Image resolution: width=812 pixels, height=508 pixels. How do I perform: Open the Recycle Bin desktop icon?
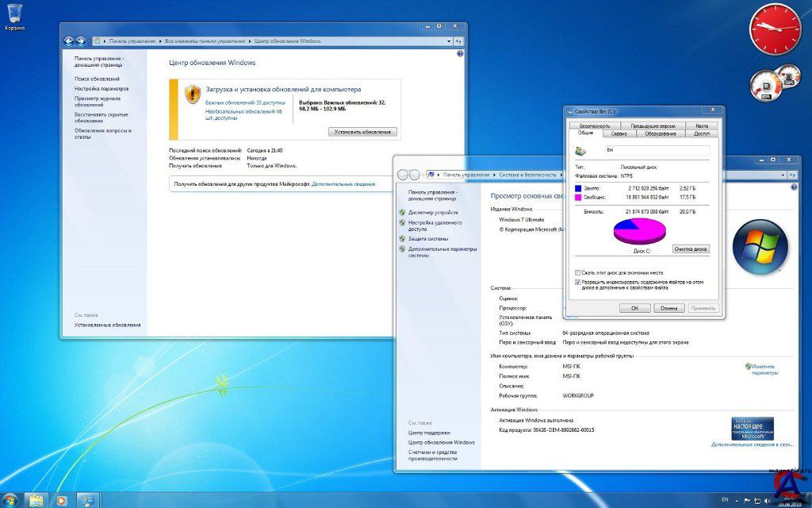coord(14,14)
